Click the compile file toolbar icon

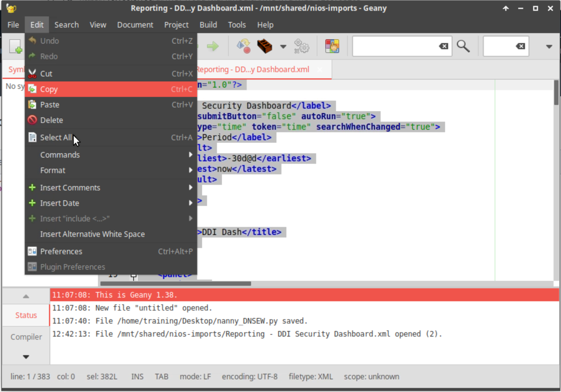coord(243,46)
